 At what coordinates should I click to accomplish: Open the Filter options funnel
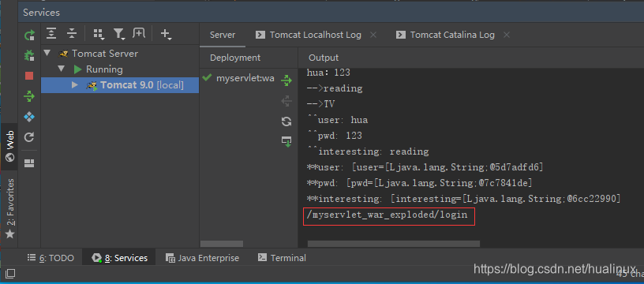pyautogui.click(x=119, y=34)
